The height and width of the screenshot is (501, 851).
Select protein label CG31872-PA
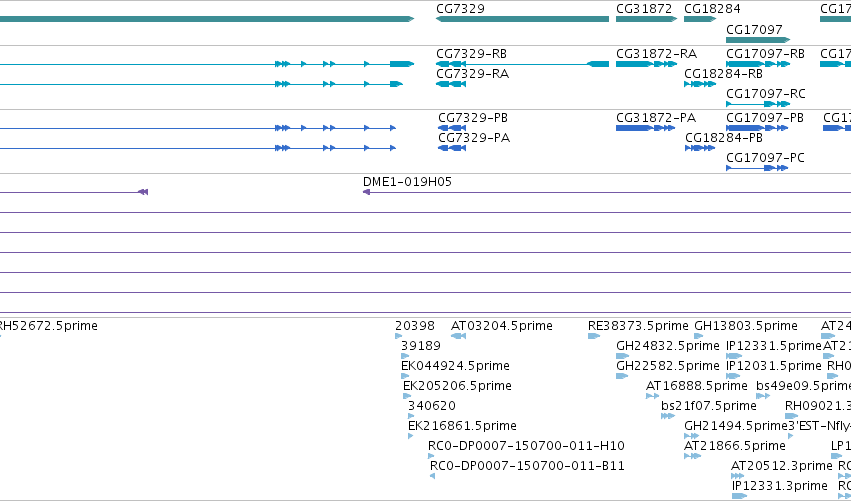point(656,118)
